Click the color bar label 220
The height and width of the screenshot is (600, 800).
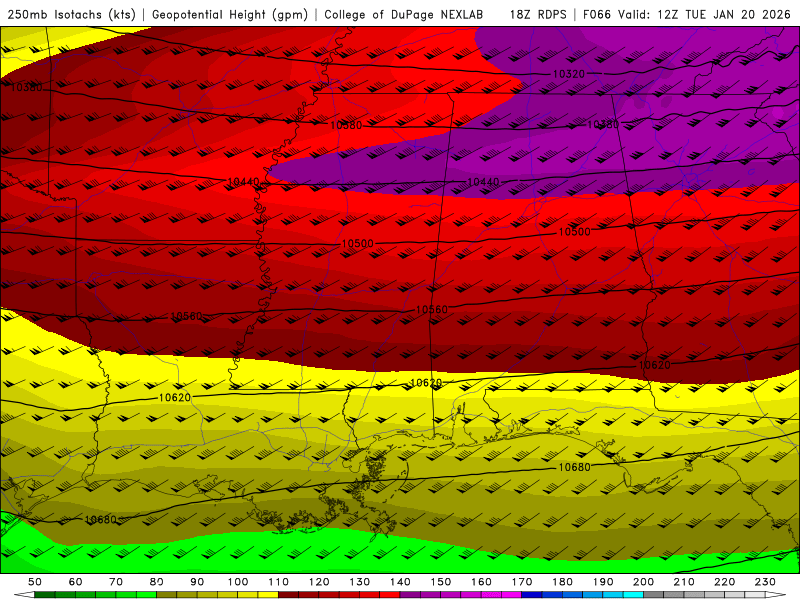(724, 582)
